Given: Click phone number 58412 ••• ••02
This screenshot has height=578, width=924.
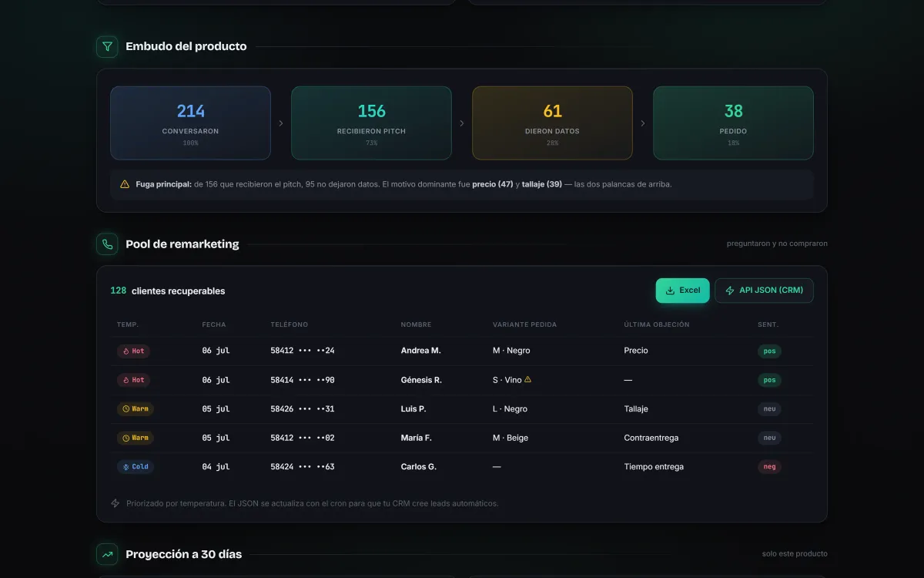Looking at the screenshot, I should click(x=303, y=438).
